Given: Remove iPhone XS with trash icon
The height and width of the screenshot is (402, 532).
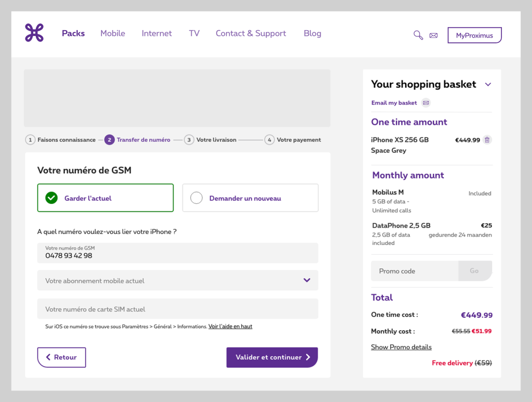Looking at the screenshot, I should 487,139.
